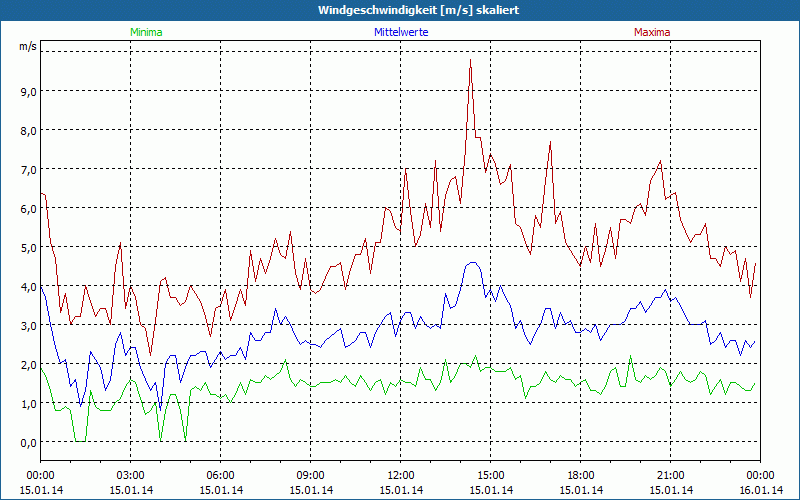800x500 pixels.
Task: Click the m/s unit label
Action: pos(28,46)
